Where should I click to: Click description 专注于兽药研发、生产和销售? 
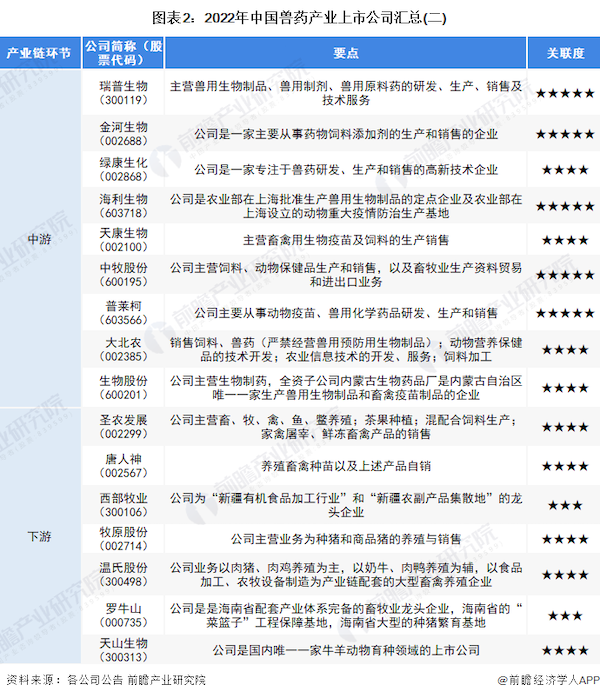point(346,170)
